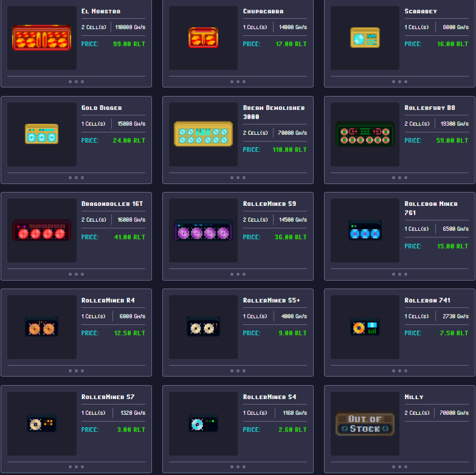Image resolution: width=476 pixels, height=475 pixels.
Task: Click the Scarabey title
Action: pyautogui.click(x=421, y=11)
